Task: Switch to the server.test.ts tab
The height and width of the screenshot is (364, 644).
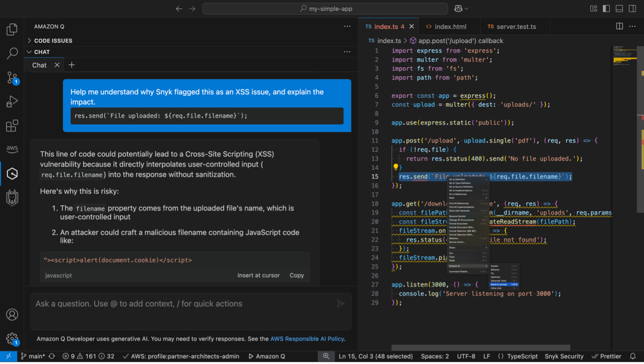Action: point(515,26)
